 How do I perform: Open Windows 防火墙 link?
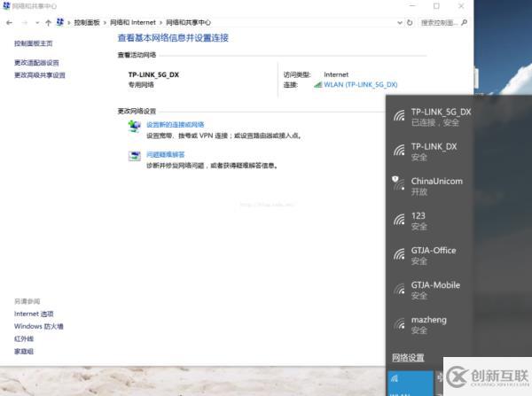coord(39,327)
